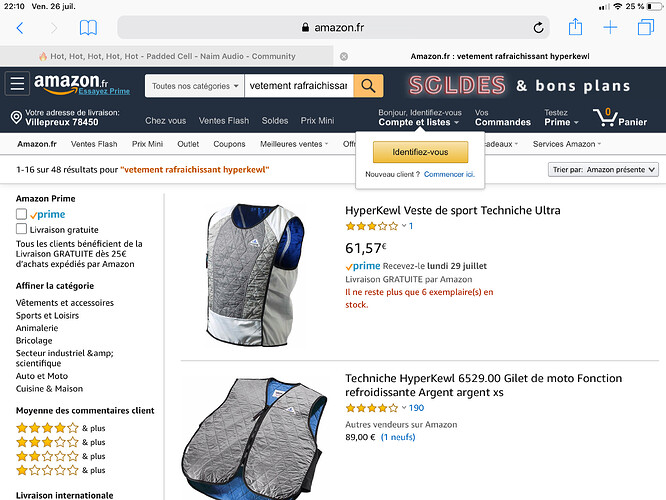666x500 pixels.
Task: Enable Livraison gratuite checkbox
Action: [22, 229]
